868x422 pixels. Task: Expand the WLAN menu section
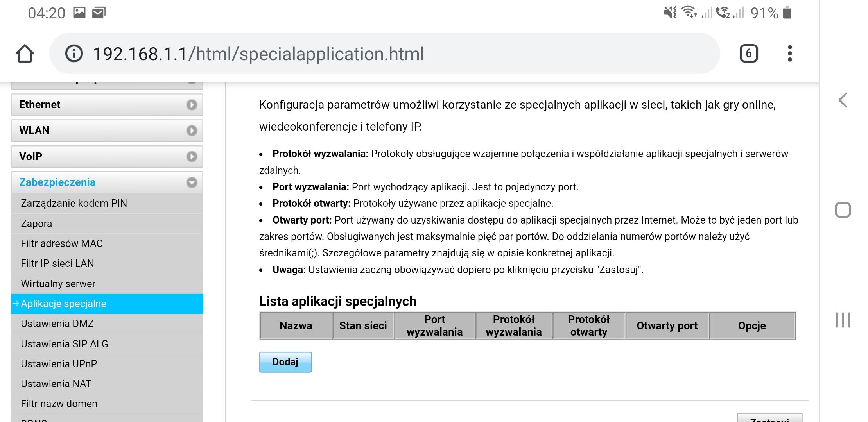[x=107, y=131]
